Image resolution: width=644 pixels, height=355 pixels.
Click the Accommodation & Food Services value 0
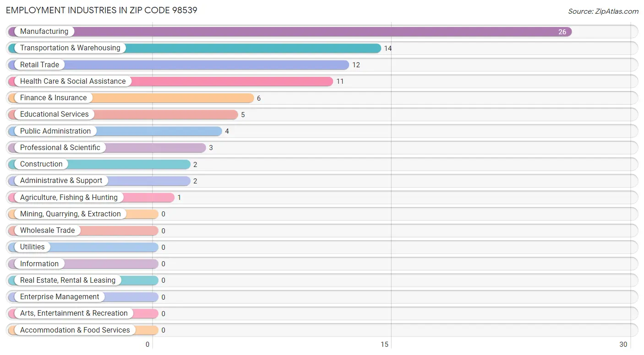163,331
